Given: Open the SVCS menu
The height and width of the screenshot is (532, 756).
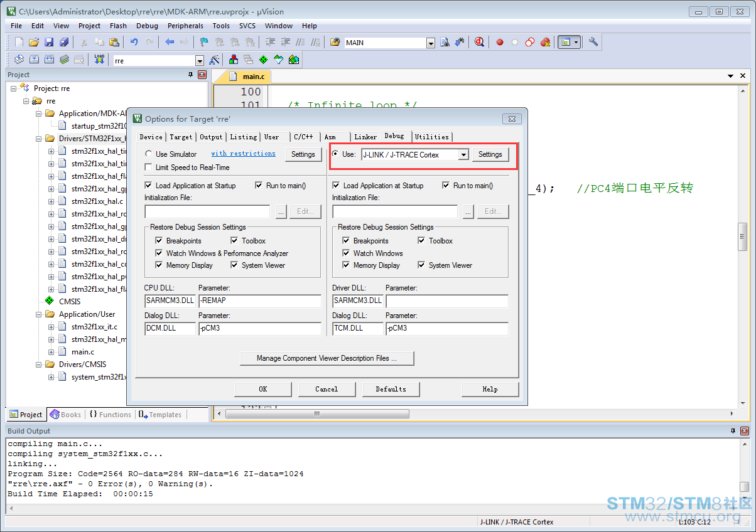Looking at the screenshot, I should 247,26.
